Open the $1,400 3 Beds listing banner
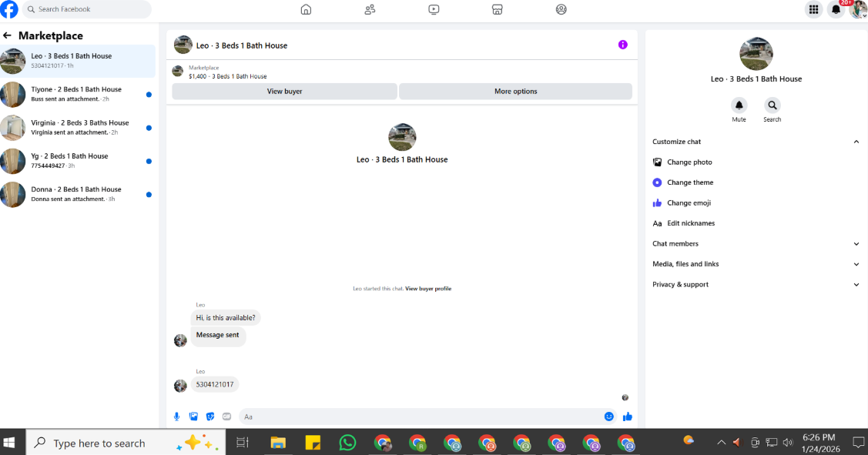868x455 pixels. [402, 72]
